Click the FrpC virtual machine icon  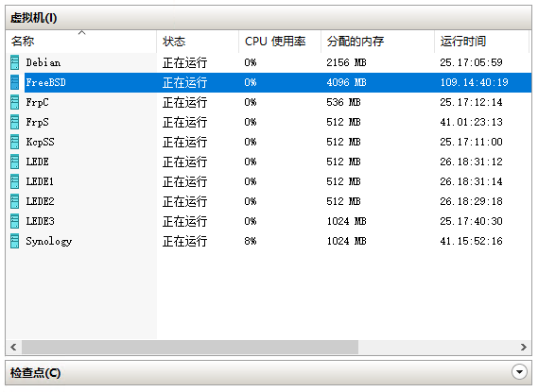(15, 102)
